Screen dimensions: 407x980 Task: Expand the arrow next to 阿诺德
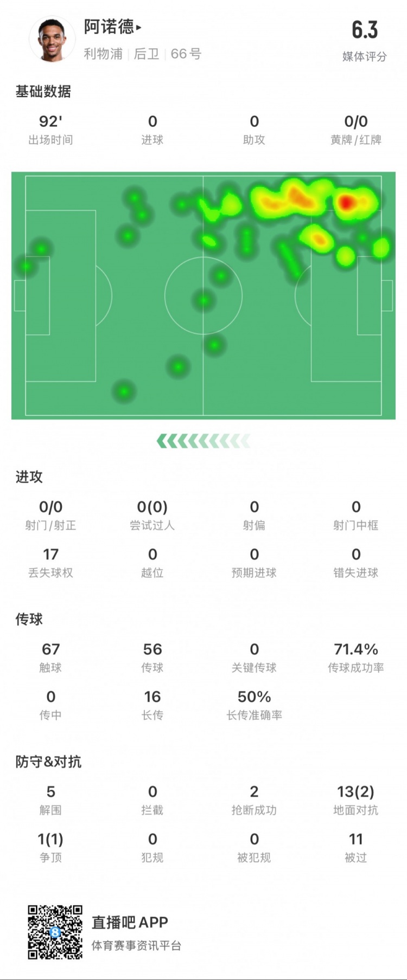click(139, 27)
